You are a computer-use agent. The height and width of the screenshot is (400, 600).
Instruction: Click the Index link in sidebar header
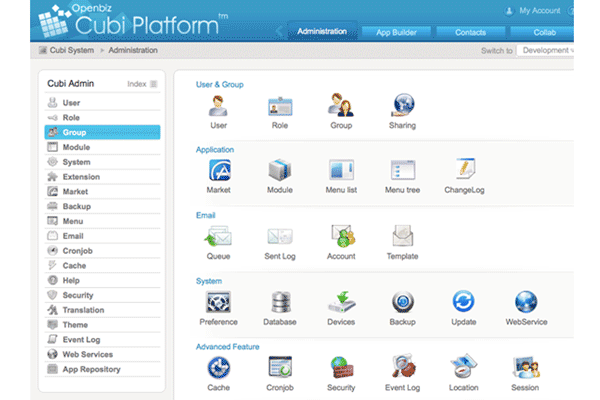coord(137,84)
